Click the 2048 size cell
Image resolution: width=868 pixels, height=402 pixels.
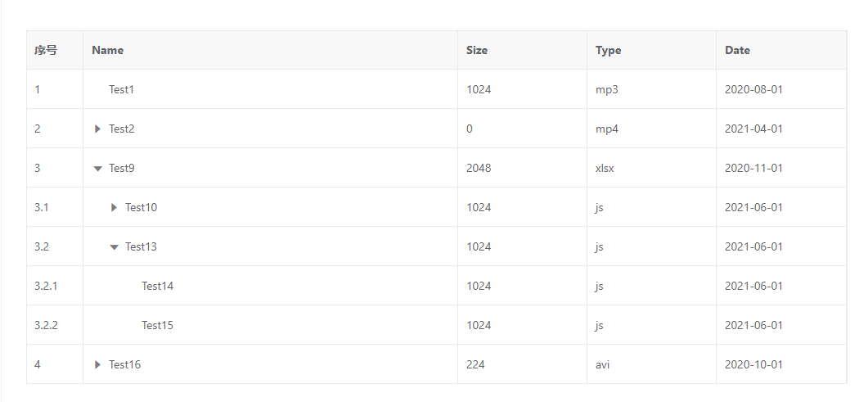click(x=479, y=168)
